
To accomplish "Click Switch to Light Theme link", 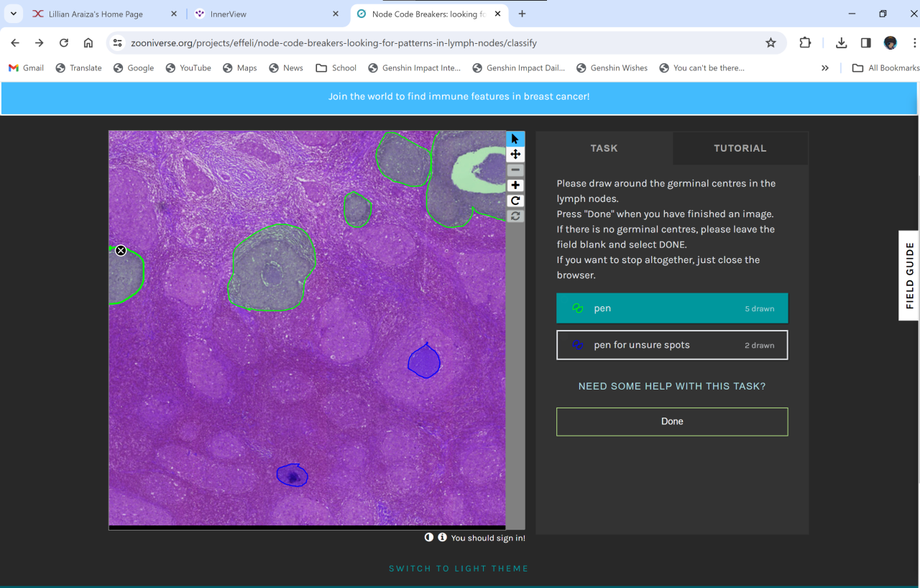I will click(459, 569).
